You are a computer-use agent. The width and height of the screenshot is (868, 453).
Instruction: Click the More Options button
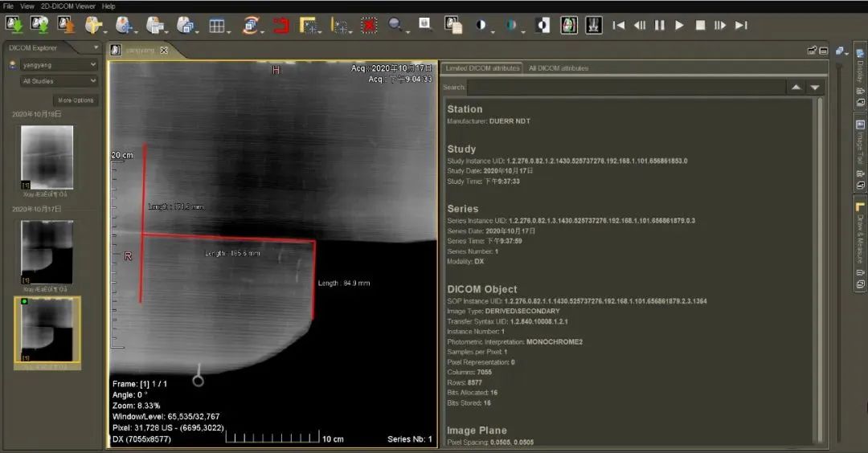[x=76, y=100]
